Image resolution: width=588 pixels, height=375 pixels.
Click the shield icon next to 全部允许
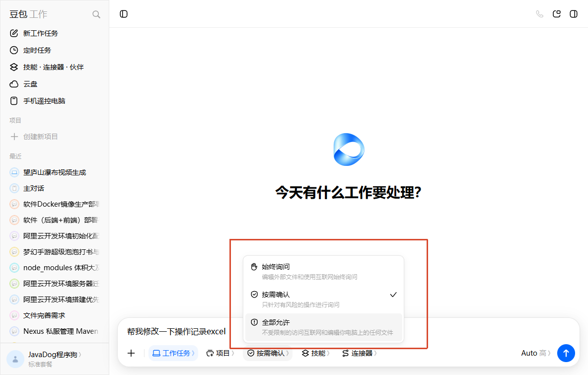[x=254, y=322]
